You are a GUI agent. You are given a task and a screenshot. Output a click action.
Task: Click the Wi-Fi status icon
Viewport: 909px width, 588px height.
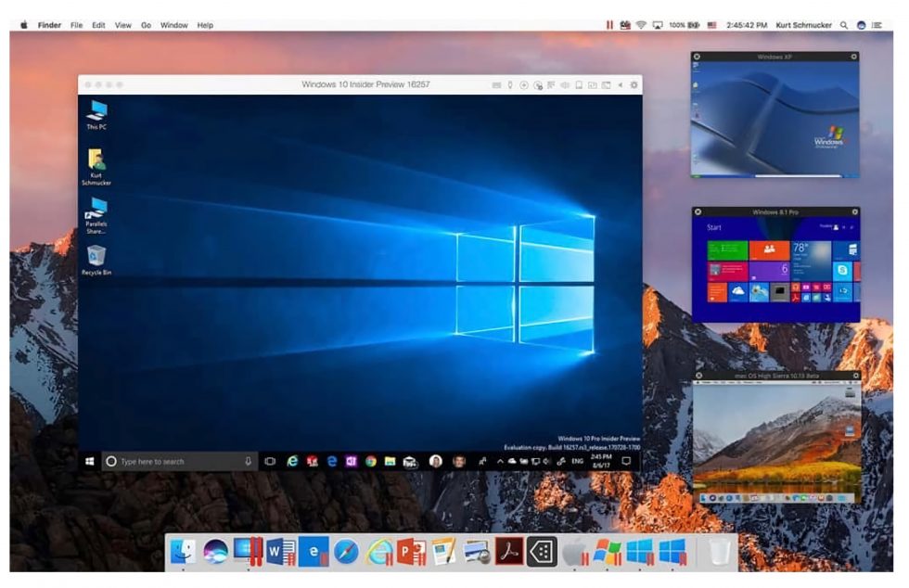point(641,25)
